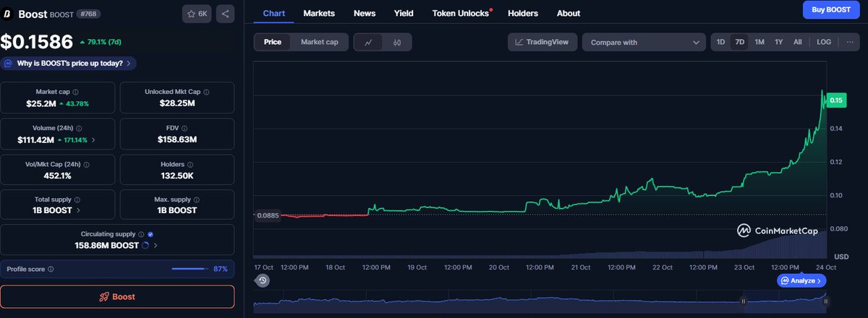Set chart range to All

pyautogui.click(x=797, y=42)
